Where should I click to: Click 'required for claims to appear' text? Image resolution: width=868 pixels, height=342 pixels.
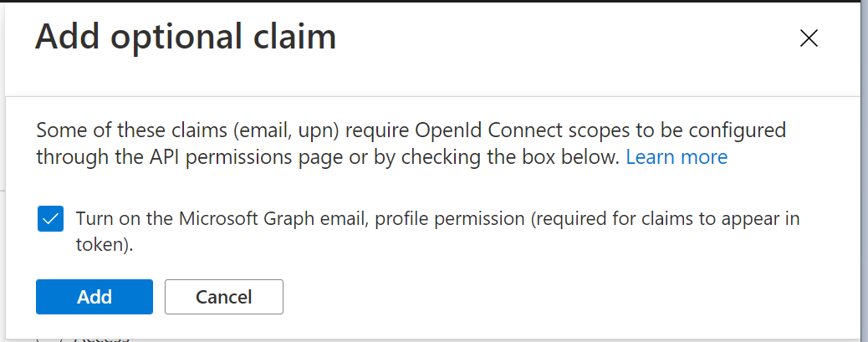pos(651,220)
